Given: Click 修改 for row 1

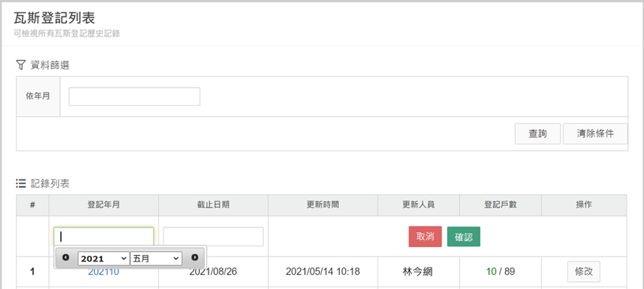Looking at the screenshot, I should click(584, 272).
